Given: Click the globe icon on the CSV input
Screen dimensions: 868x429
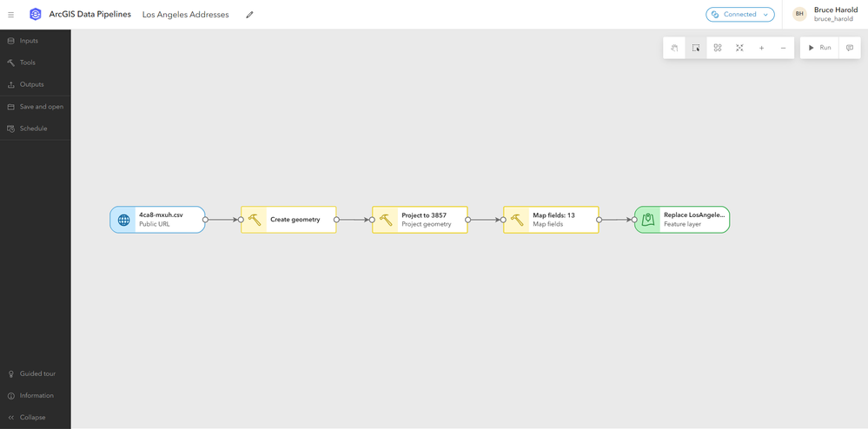Looking at the screenshot, I should pyautogui.click(x=124, y=220).
